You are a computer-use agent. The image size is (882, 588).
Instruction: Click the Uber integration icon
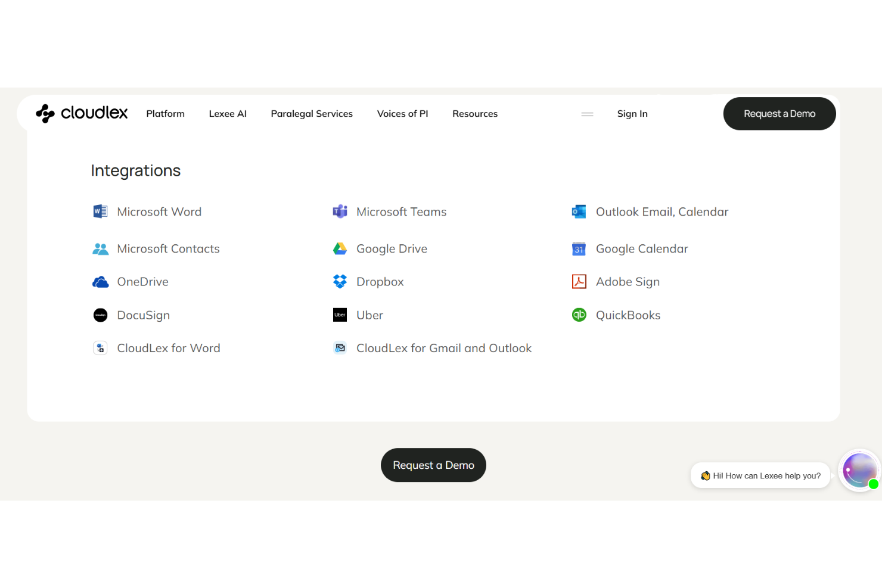[340, 315]
